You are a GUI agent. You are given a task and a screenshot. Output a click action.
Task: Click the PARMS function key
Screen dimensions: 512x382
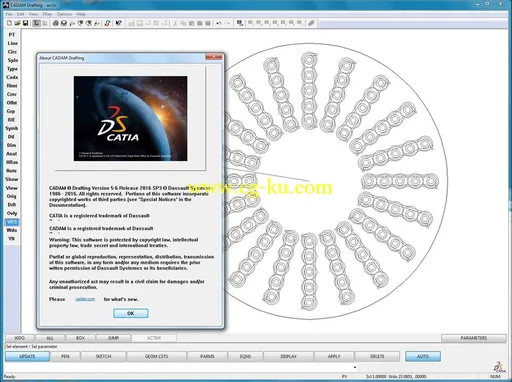coord(207,356)
